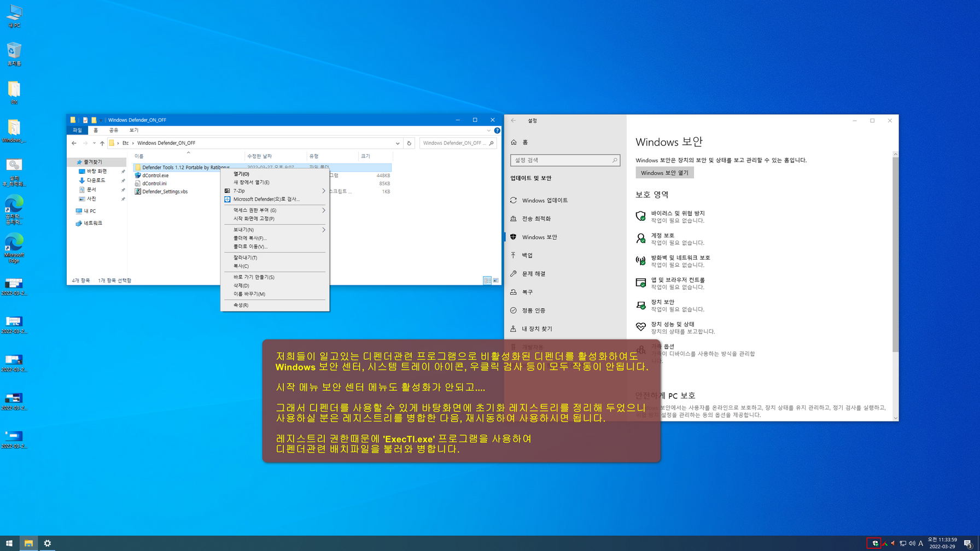Open the 보기 ribbon tab

tap(134, 131)
